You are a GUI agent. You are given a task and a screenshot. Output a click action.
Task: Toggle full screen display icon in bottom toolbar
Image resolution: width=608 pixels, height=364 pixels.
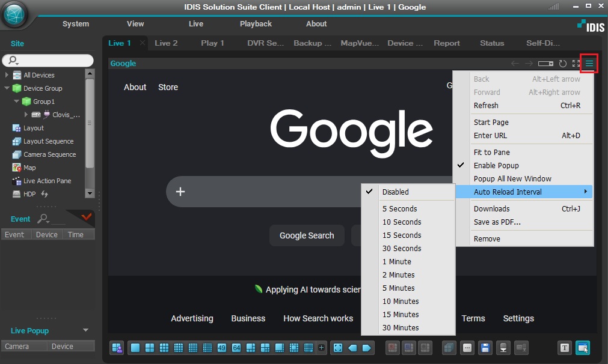[x=338, y=348]
